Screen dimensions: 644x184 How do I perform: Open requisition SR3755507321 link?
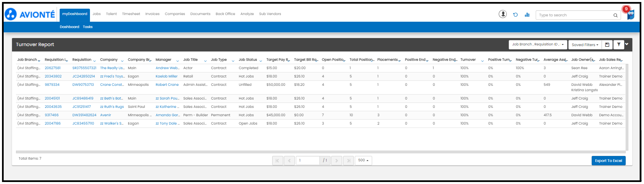(x=84, y=68)
